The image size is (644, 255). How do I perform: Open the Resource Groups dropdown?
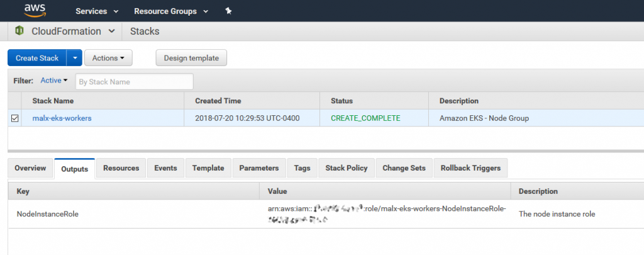pyautogui.click(x=171, y=11)
